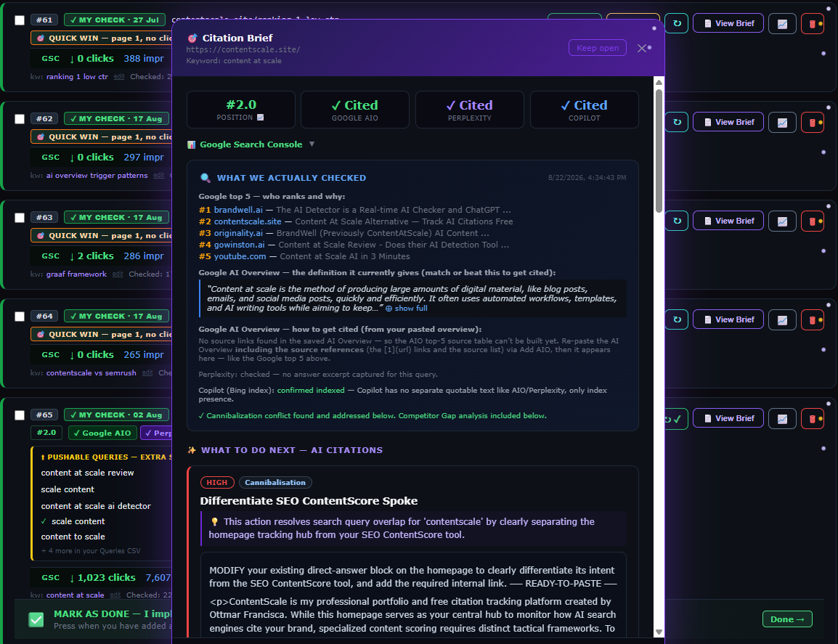This screenshot has width=838, height=644.
Task: Click the refresh-check icon in row #65
Action: click(673, 419)
